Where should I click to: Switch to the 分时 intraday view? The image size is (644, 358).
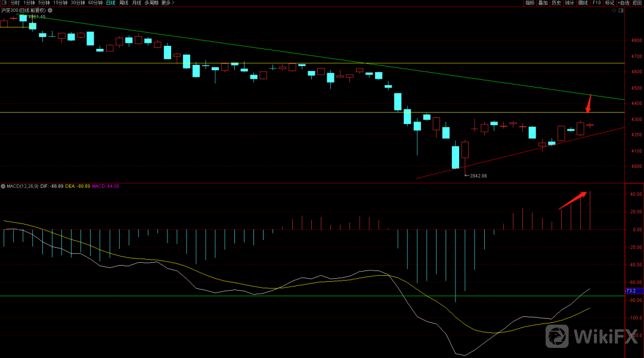point(15,3)
